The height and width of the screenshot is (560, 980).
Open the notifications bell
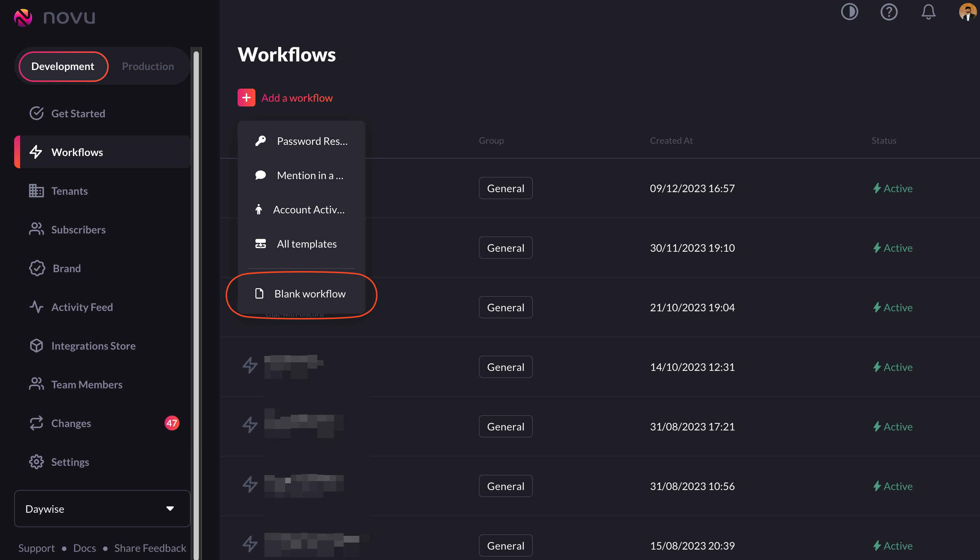tap(928, 12)
